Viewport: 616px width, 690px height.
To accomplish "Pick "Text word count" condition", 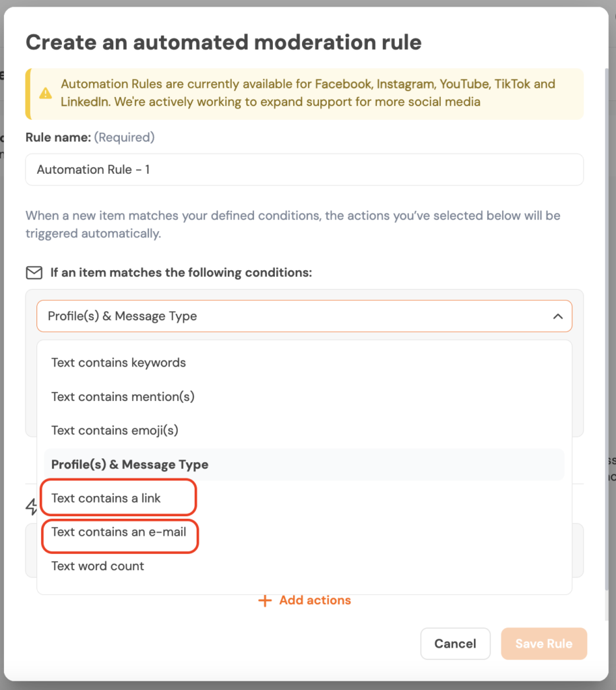I will 98,566.
